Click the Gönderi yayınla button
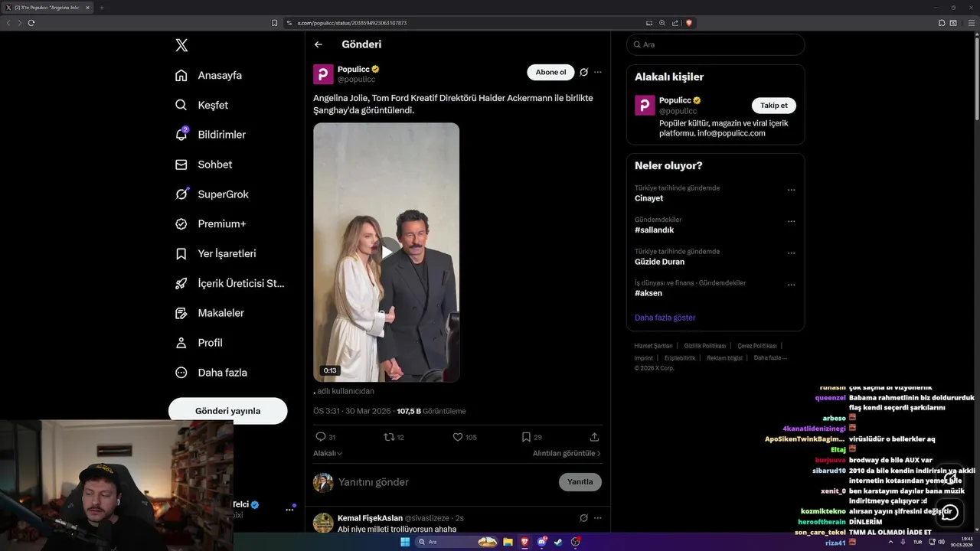 [228, 411]
